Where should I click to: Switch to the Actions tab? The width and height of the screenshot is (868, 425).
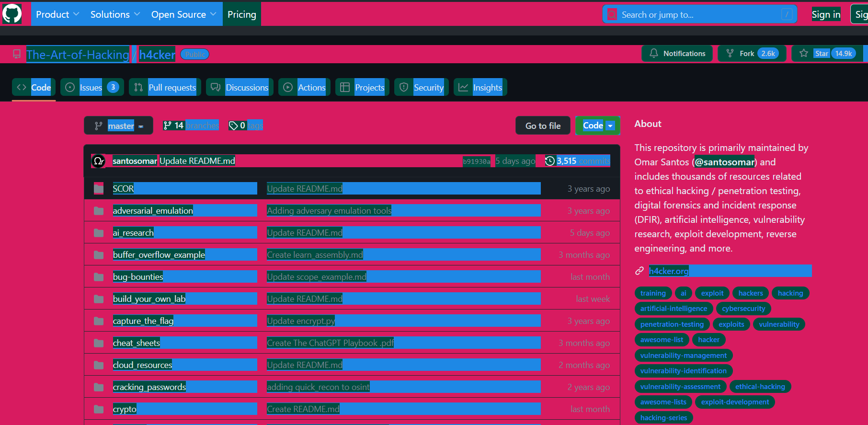coord(304,87)
